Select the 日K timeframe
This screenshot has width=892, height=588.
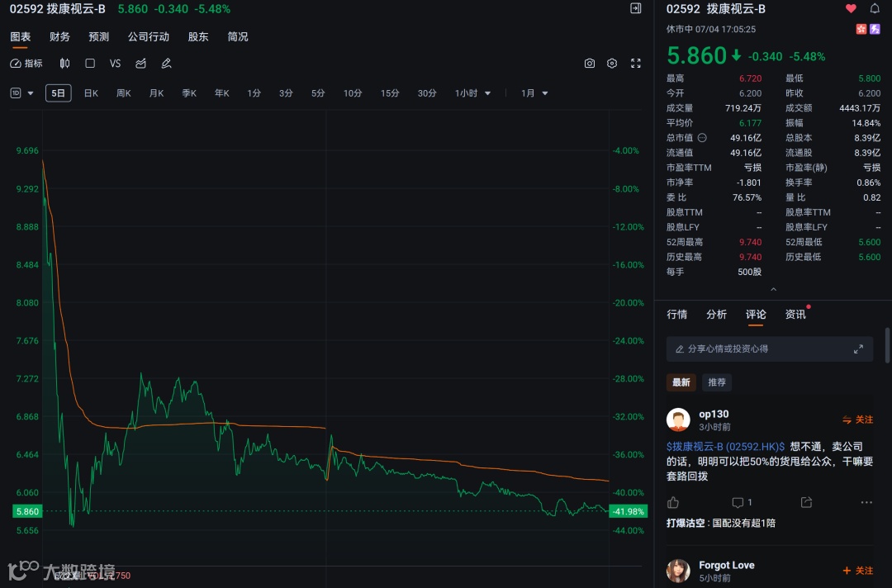point(91,92)
